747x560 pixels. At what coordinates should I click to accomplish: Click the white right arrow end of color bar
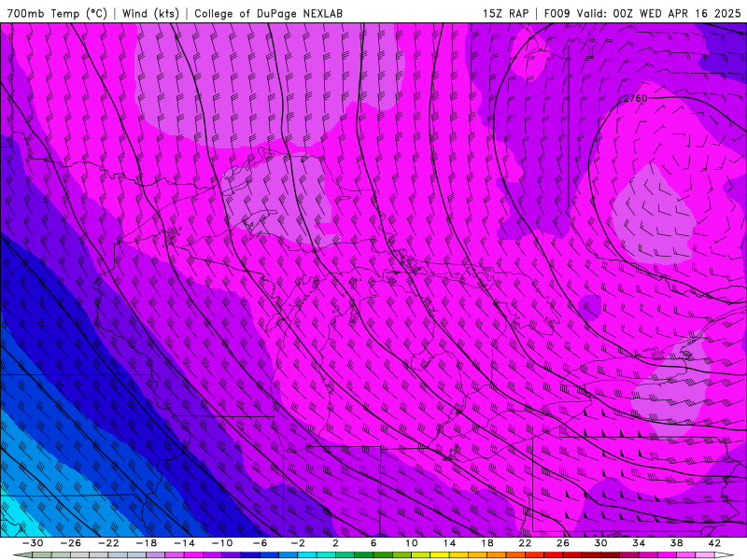point(725,555)
